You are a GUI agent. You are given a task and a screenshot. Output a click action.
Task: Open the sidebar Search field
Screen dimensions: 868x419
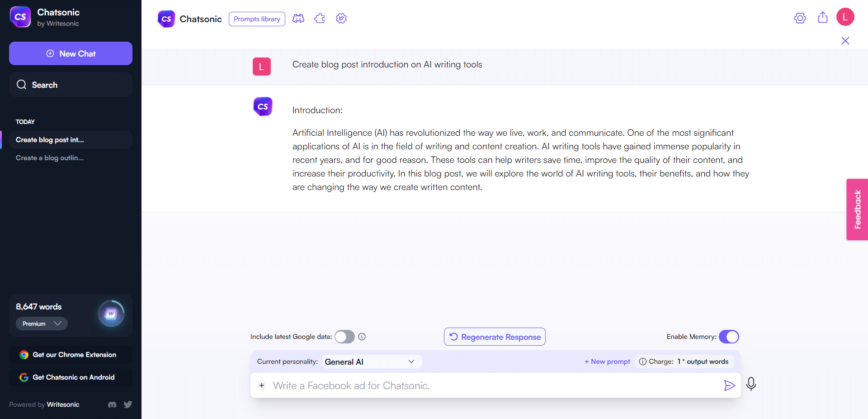[x=71, y=85]
